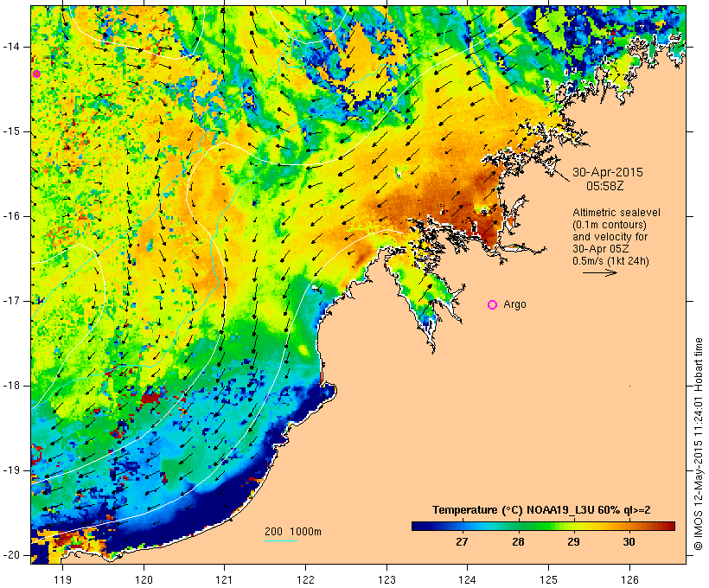Click the longitude axis label '122'

[x=305, y=579]
